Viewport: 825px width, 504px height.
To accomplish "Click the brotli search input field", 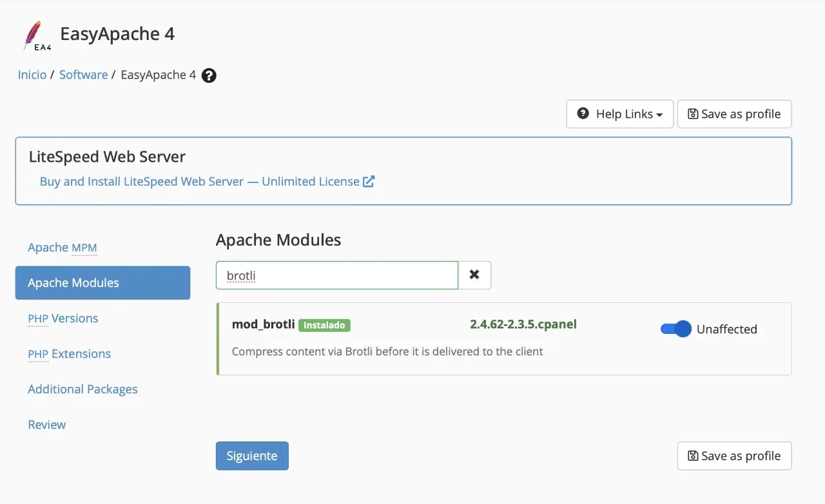I will 337,275.
